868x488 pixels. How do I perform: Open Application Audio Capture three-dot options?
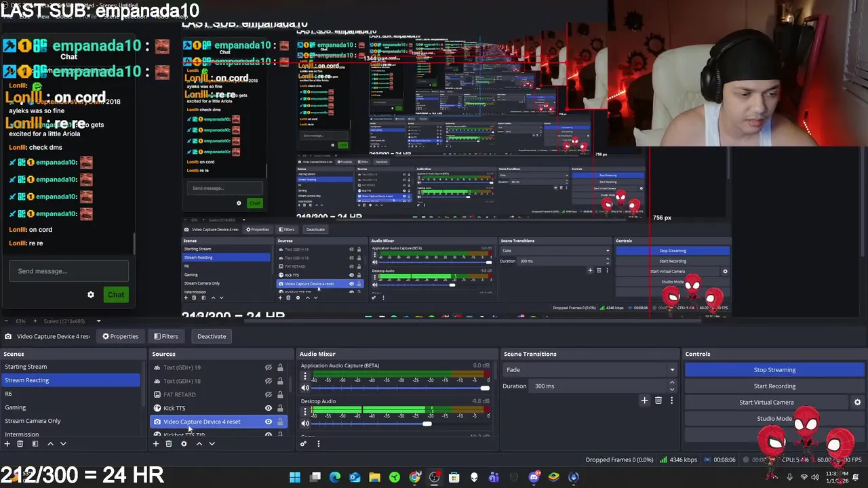(x=305, y=376)
